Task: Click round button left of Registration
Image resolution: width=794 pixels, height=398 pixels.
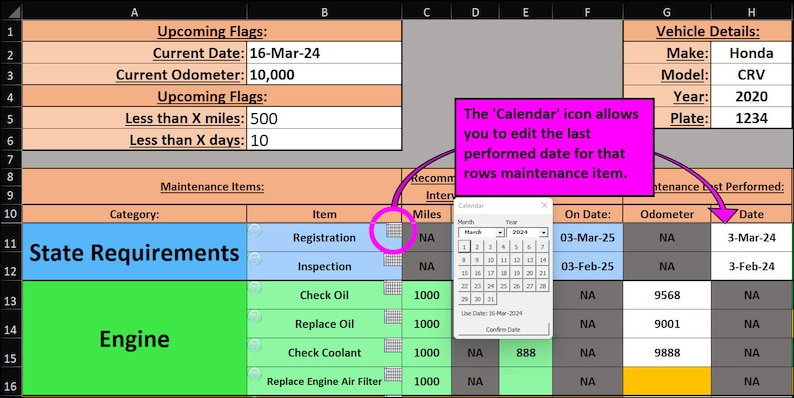Action: [x=255, y=230]
